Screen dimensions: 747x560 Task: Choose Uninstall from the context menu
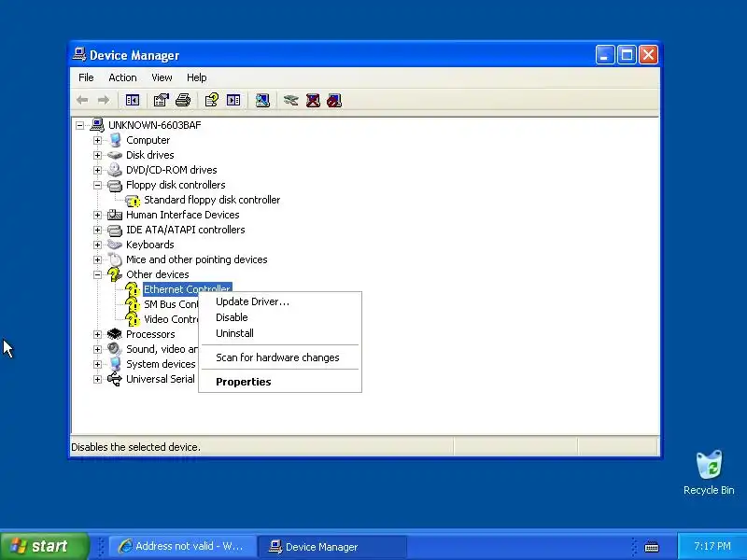click(279, 333)
